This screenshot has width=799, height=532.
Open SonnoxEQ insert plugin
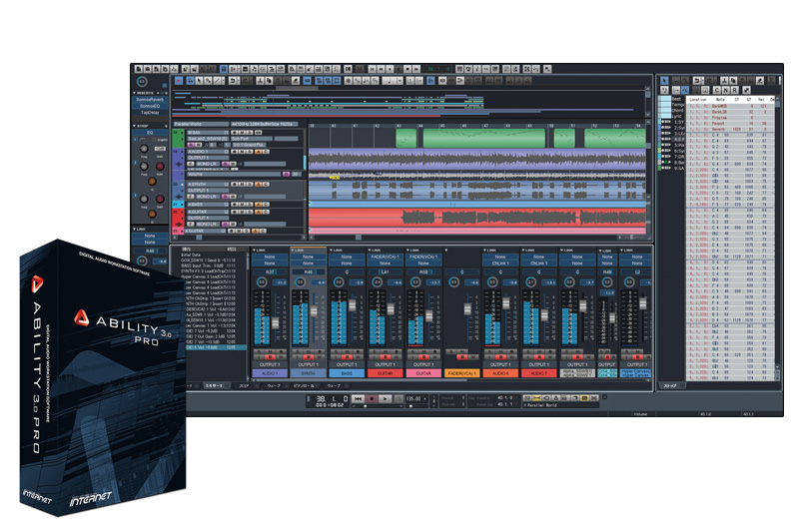[x=150, y=106]
